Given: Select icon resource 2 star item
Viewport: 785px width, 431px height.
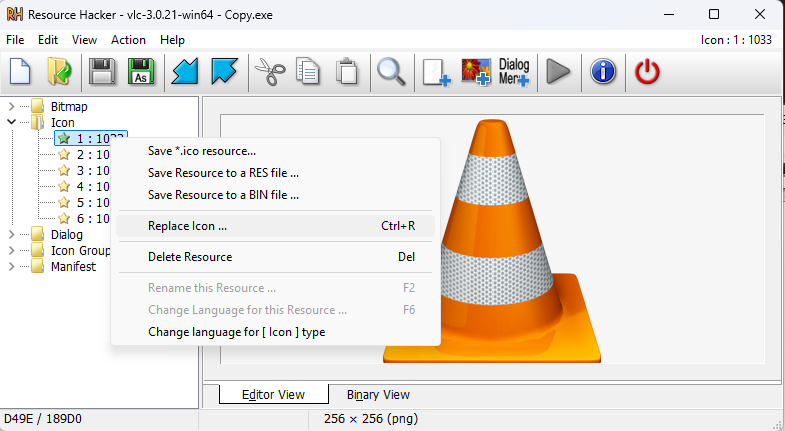Looking at the screenshot, I should [x=83, y=155].
